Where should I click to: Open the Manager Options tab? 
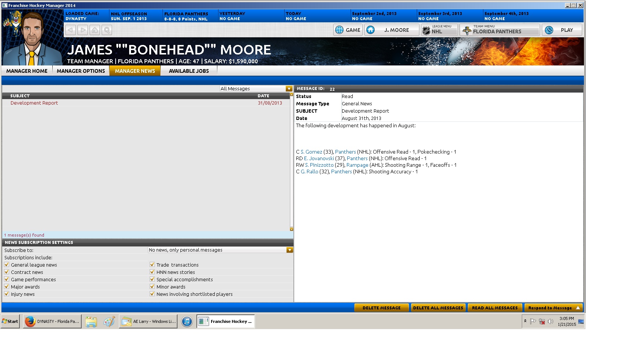pyautogui.click(x=81, y=71)
